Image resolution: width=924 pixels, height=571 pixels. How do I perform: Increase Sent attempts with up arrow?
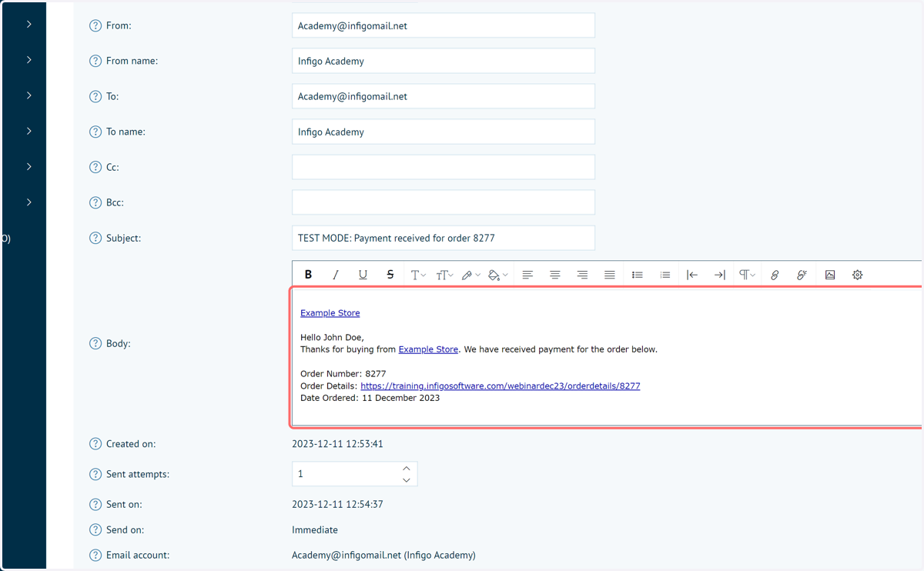[407, 468]
